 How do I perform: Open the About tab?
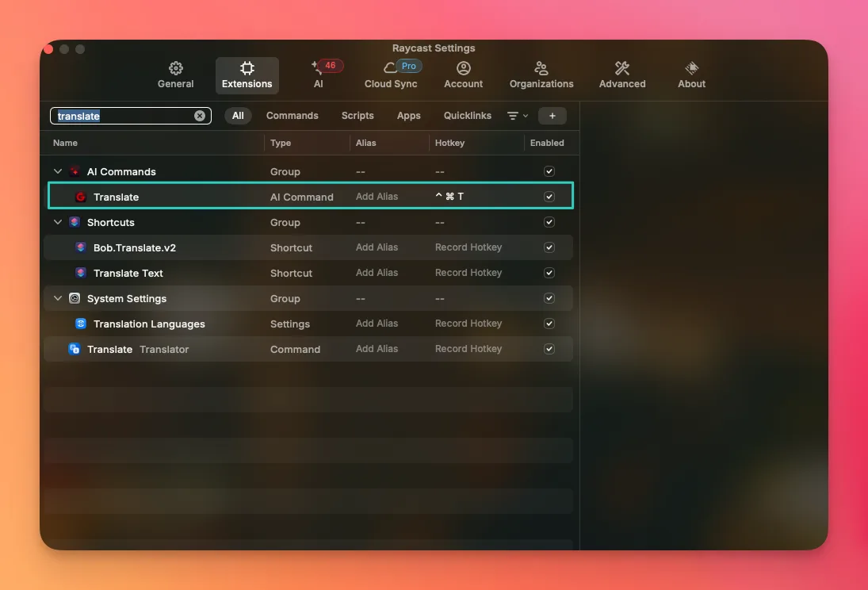(x=691, y=75)
